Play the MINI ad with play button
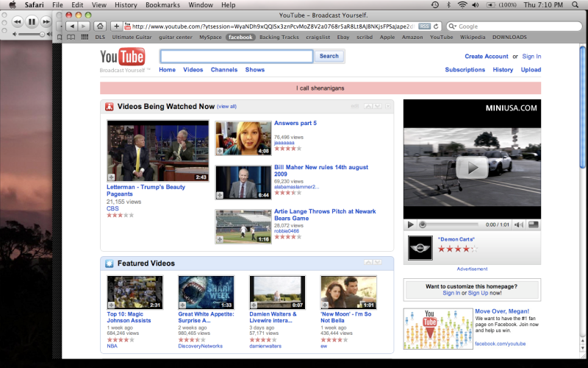 pyautogui.click(x=411, y=224)
